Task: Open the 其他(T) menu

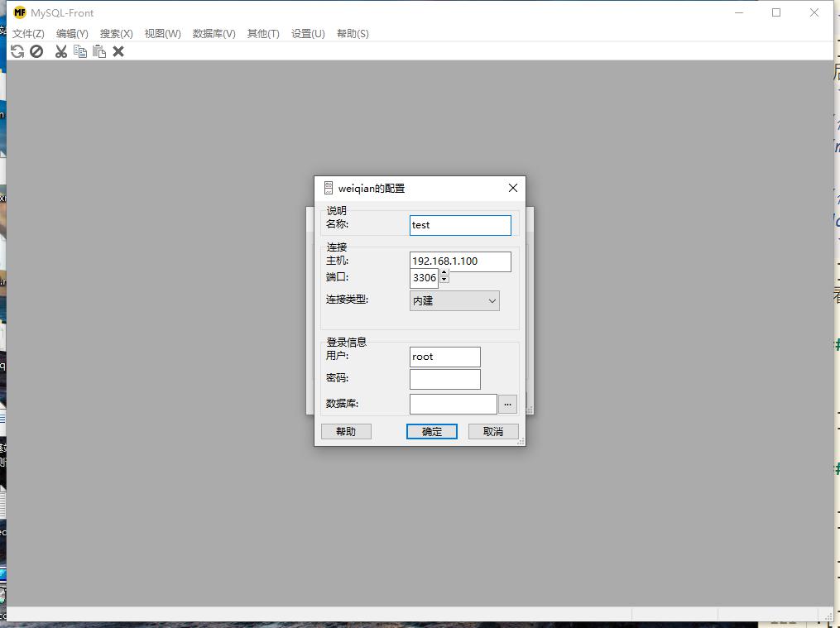Action: coord(263,34)
